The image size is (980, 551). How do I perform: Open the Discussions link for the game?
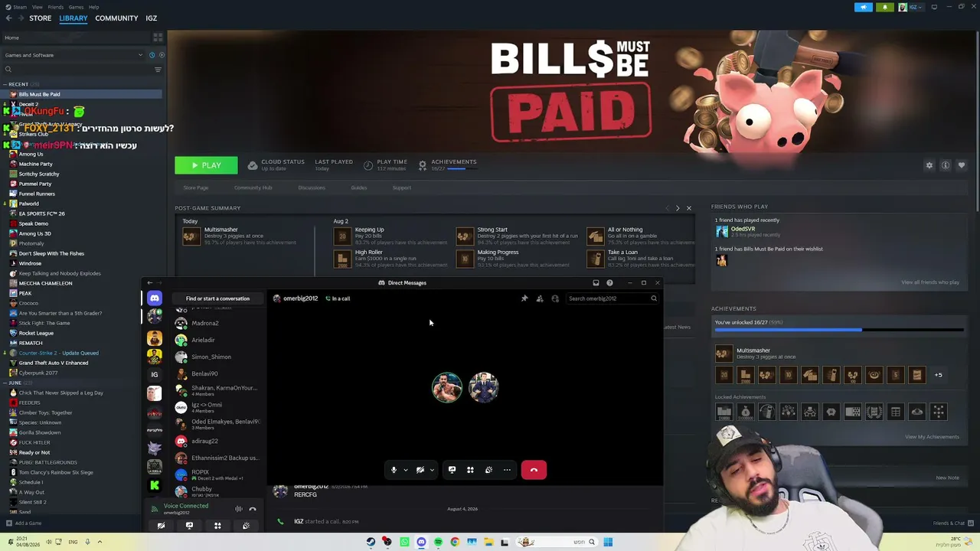(x=312, y=187)
